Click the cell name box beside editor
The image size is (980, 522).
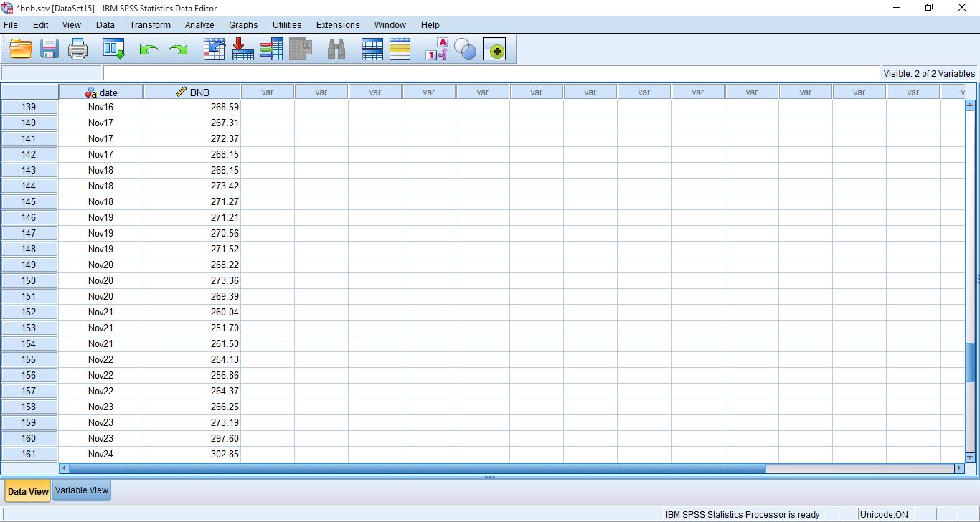[x=52, y=73]
